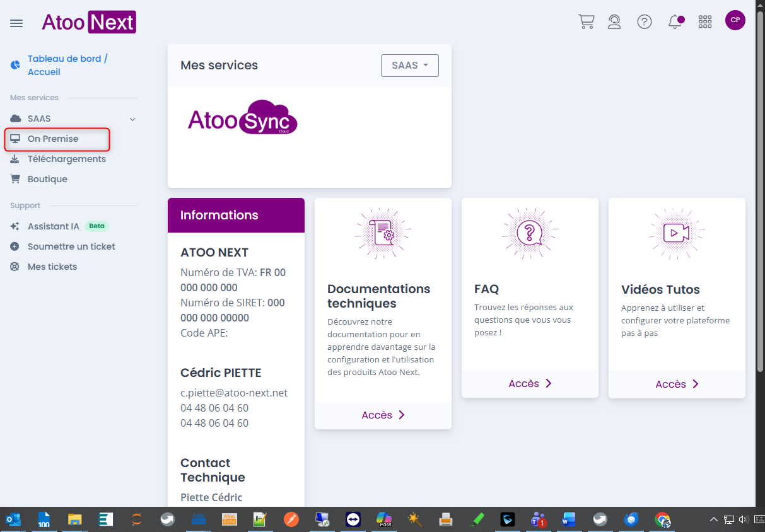The height and width of the screenshot is (532, 765).
Task: Click the Documentations techniques scroll icon
Action: pyautogui.click(x=383, y=233)
